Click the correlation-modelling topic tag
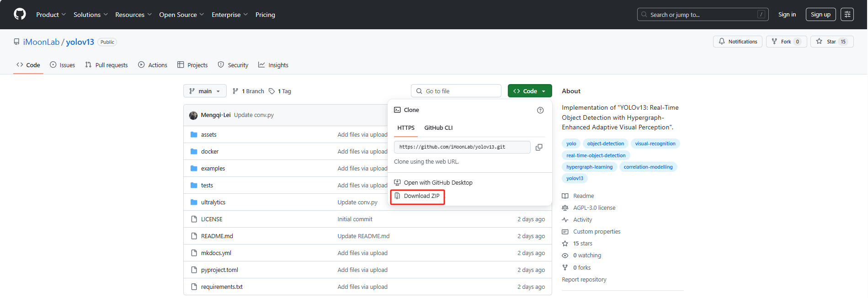 pos(648,167)
